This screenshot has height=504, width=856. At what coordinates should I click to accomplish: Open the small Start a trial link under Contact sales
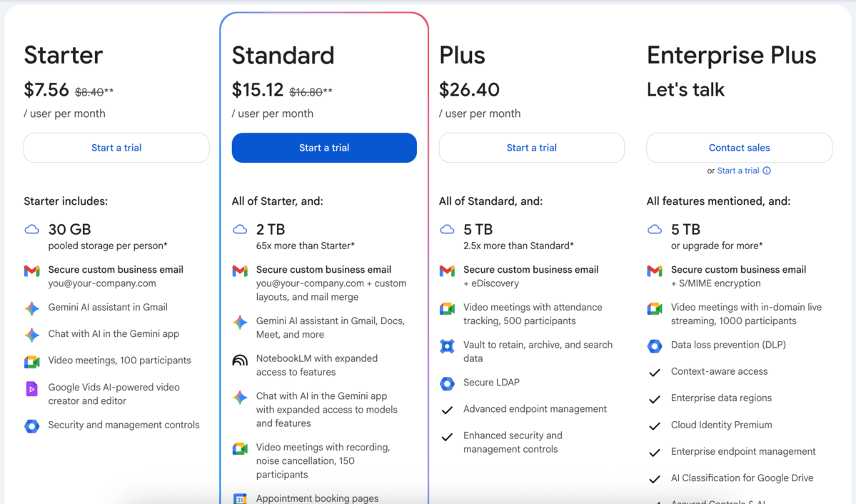(737, 171)
